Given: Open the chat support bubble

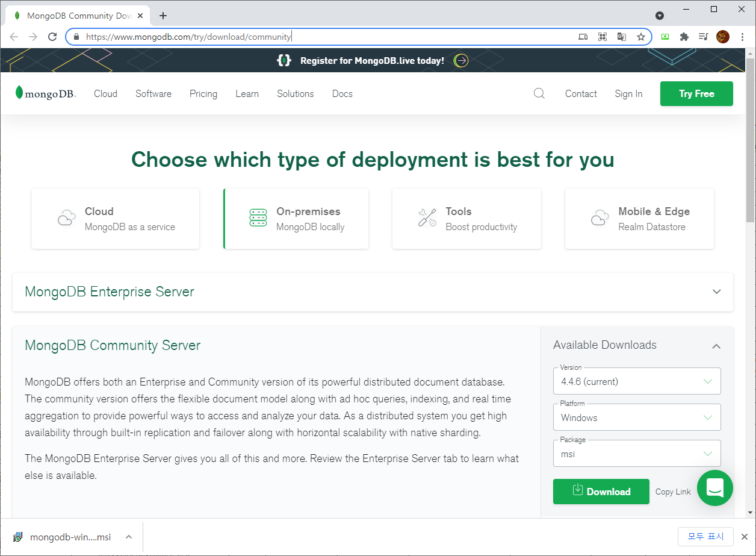Looking at the screenshot, I should pyautogui.click(x=715, y=488).
